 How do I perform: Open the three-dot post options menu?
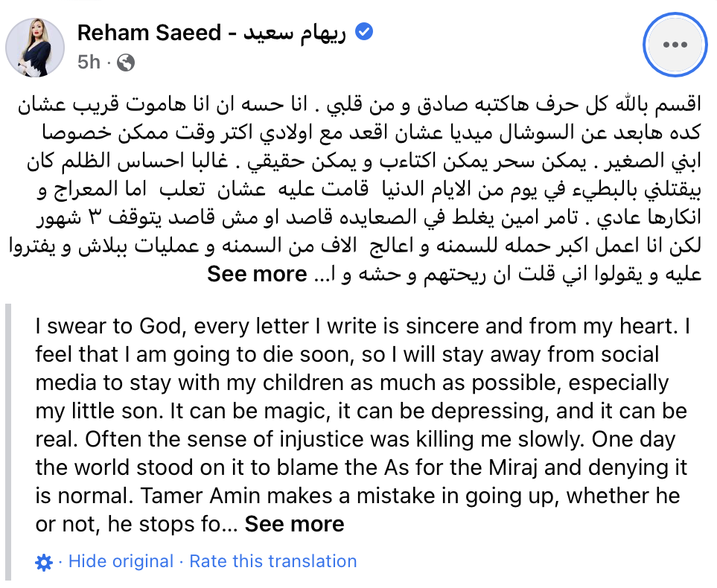675,45
